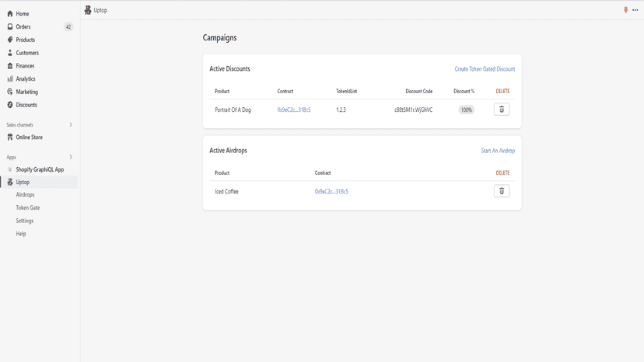Click the Active Discounts heading

pyautogui.click(x=229, y=68)
